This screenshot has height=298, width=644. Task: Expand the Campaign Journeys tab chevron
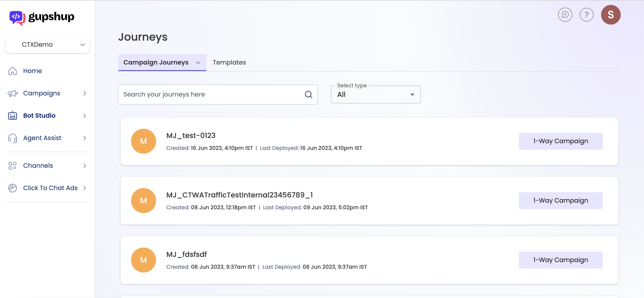point(198,63)
